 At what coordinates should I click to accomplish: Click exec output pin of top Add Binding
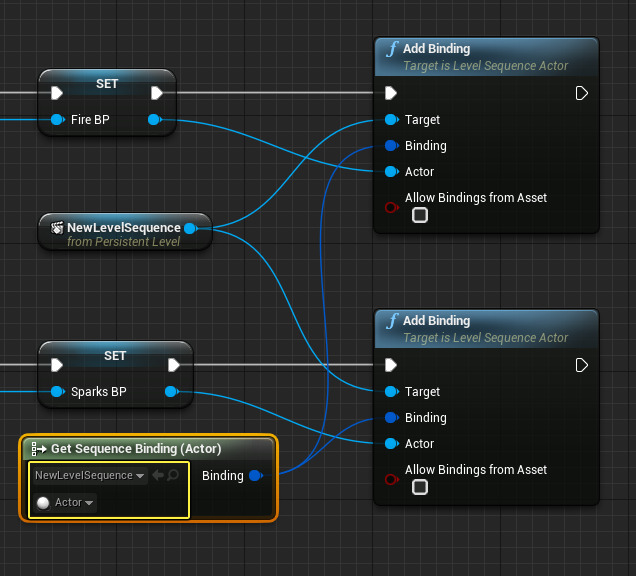pos(581,93)
